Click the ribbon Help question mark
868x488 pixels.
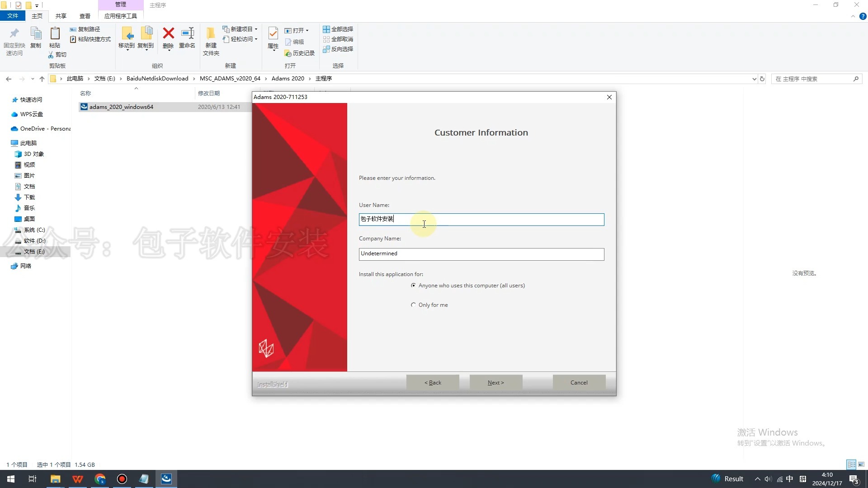(863, 16)
